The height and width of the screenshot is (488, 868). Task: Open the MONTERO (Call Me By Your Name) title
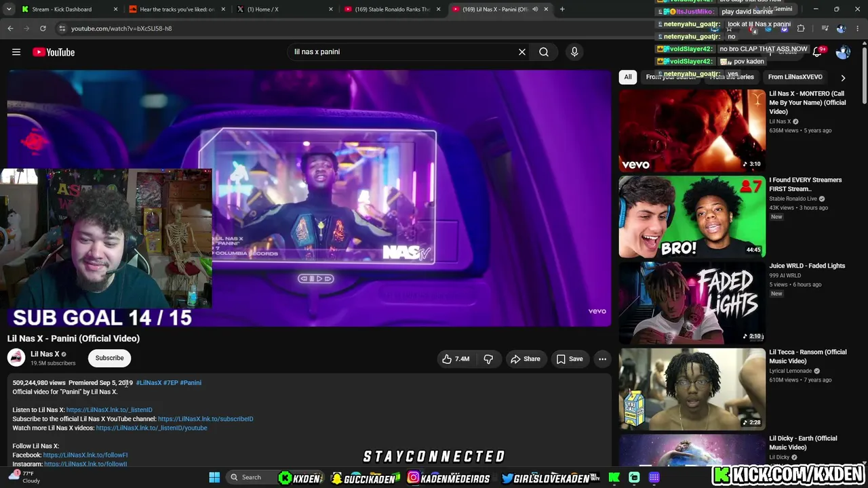(x=808, y=103)
